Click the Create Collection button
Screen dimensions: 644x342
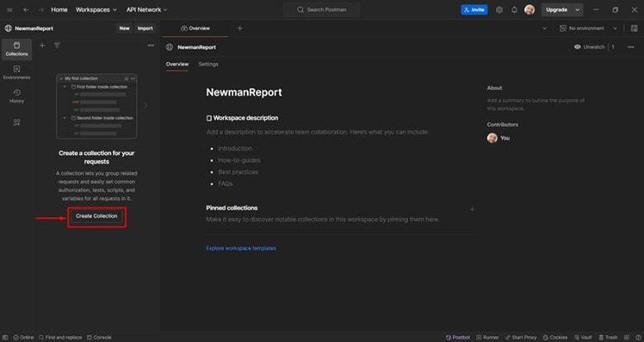pyautogui.click(x=96, y=216)
